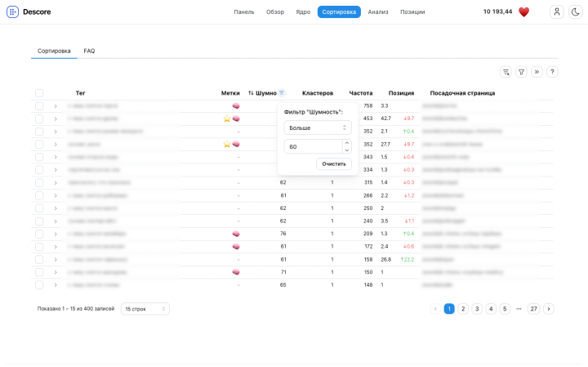Expand the row with frequency 240

click(56, 221)
